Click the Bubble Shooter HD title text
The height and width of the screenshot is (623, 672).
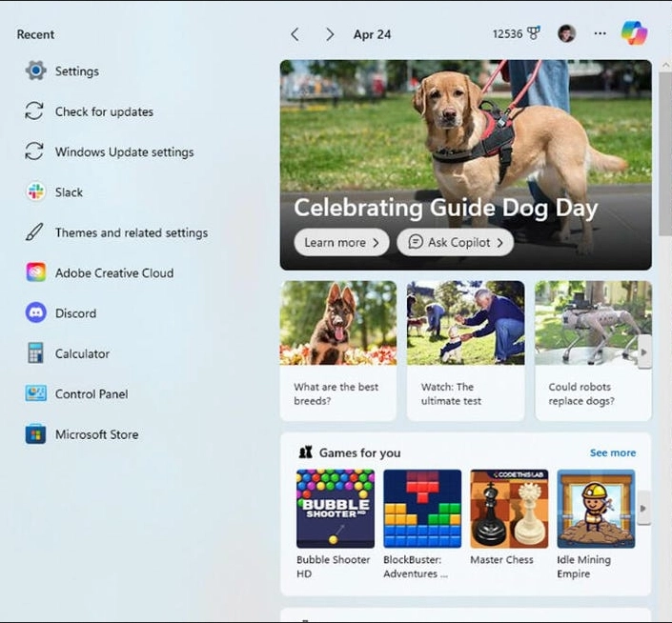pyautogui.click(x=334, y=567)
